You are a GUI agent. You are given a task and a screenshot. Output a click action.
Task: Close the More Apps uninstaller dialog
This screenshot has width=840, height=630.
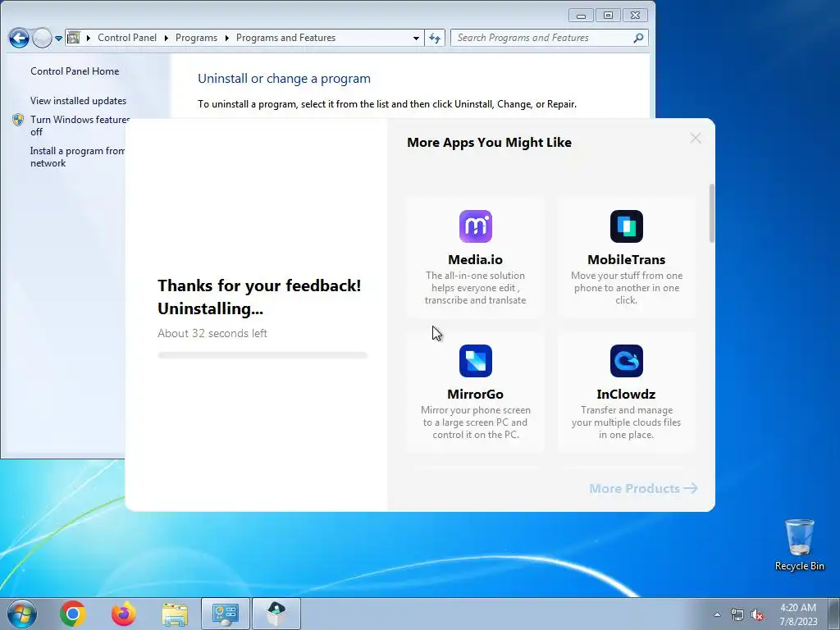pyautogui.click(x=696, y=138)
